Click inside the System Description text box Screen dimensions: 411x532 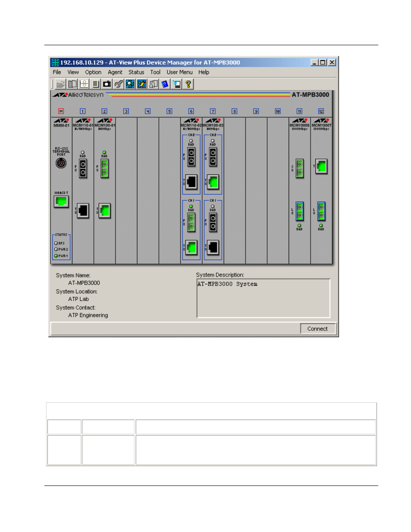point(264,298)
